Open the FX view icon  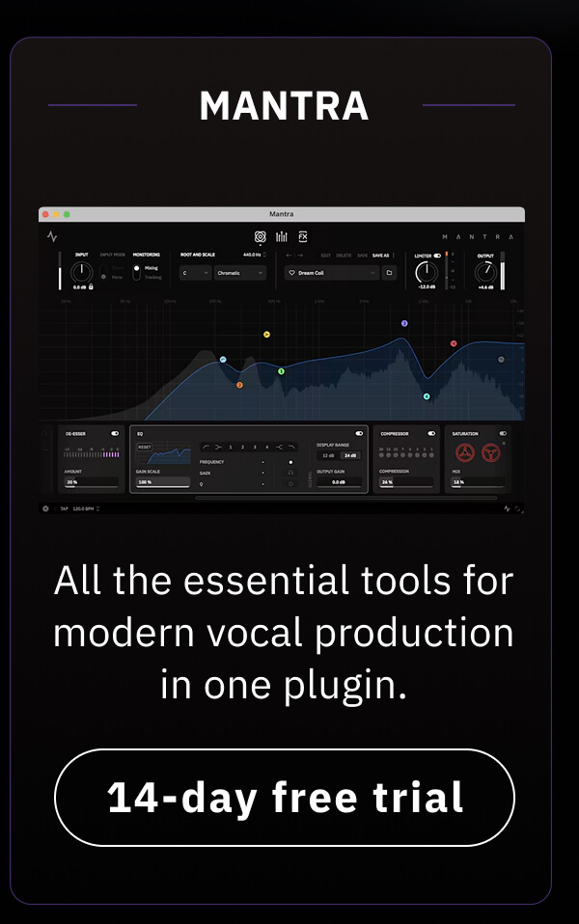[302, 237]
